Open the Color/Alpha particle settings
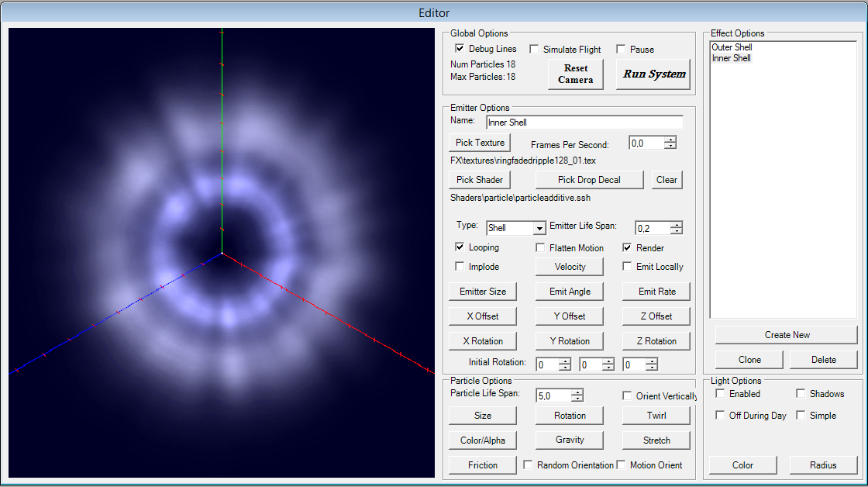 (482, 440)
